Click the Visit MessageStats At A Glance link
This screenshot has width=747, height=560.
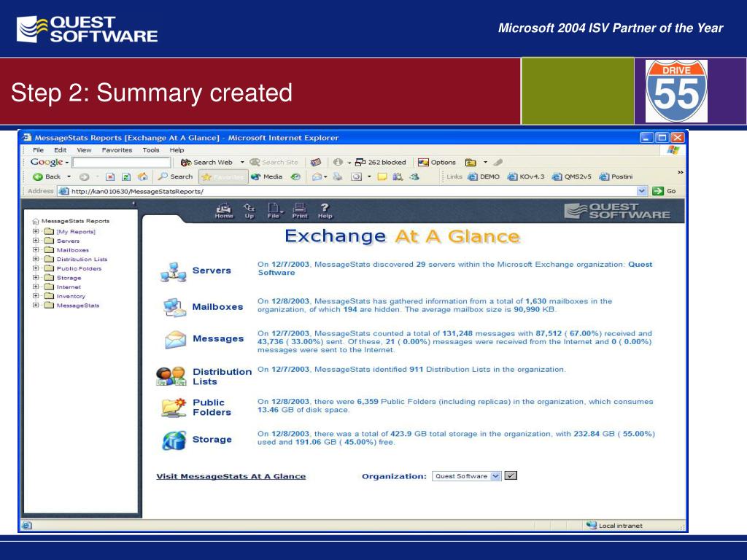(x=231, y=476)
